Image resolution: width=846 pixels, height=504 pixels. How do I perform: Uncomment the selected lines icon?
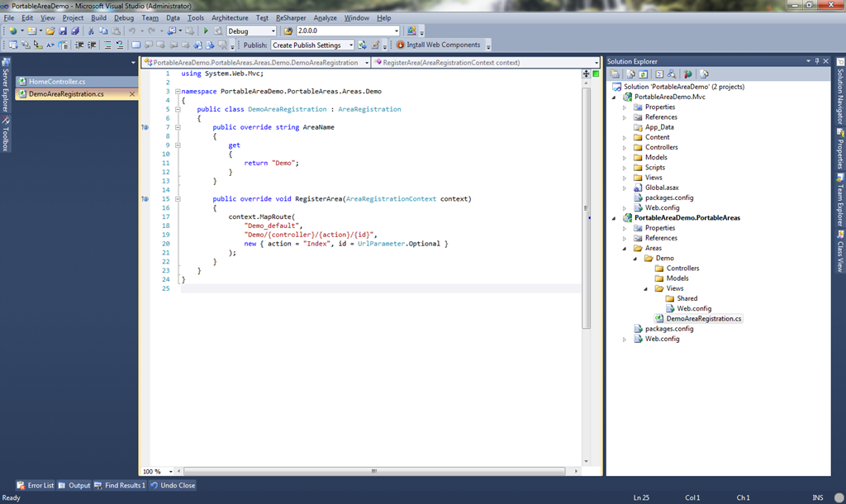120,45
